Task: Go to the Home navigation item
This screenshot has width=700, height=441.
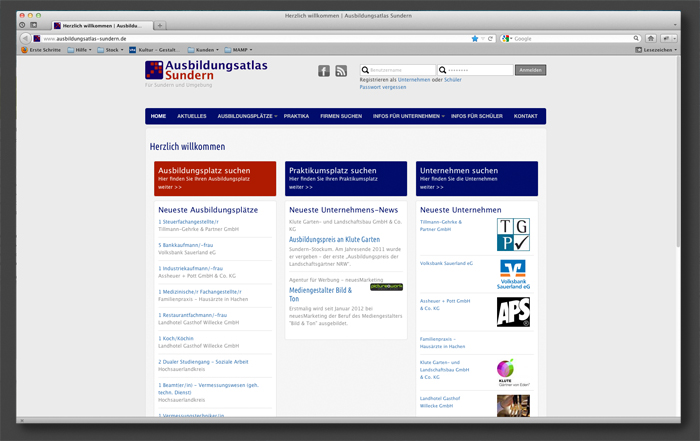Action: coord(158,116)
